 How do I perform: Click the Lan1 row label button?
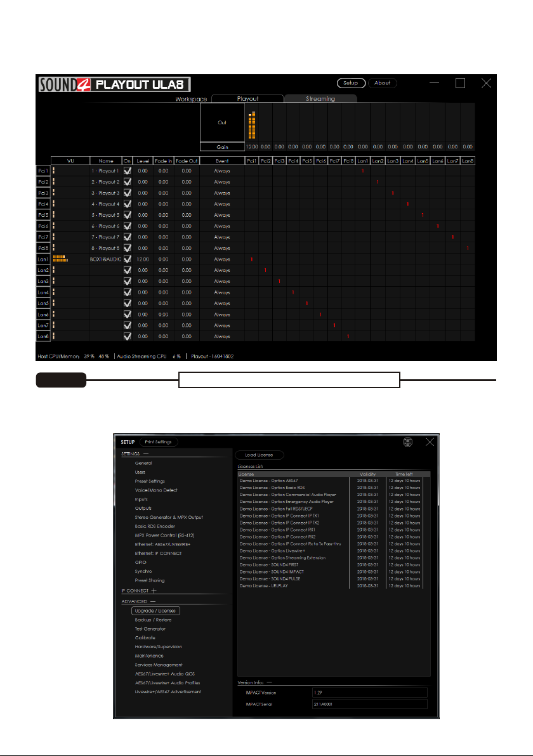(x=43, y=259)
